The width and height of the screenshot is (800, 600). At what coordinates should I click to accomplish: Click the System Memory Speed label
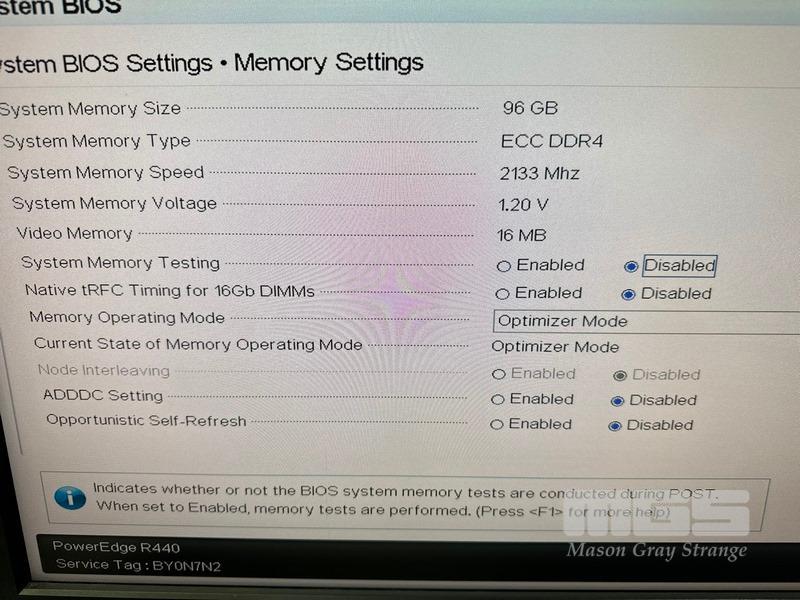click(x=106, y=172)
